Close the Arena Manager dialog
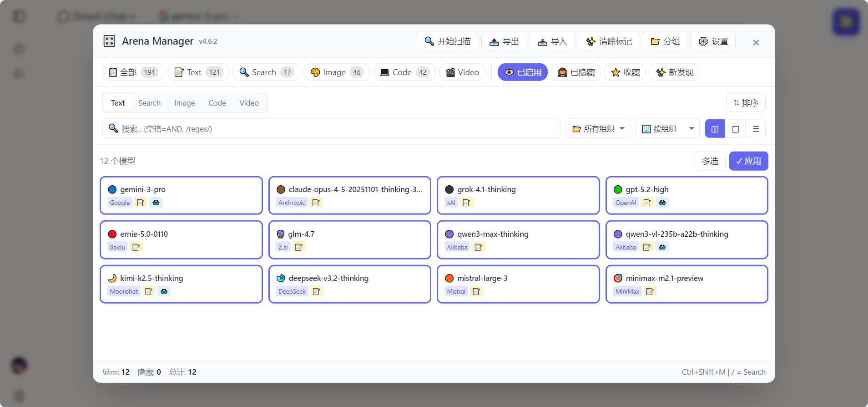The height and width of the screenshot is (407, 868). [756, 42]
